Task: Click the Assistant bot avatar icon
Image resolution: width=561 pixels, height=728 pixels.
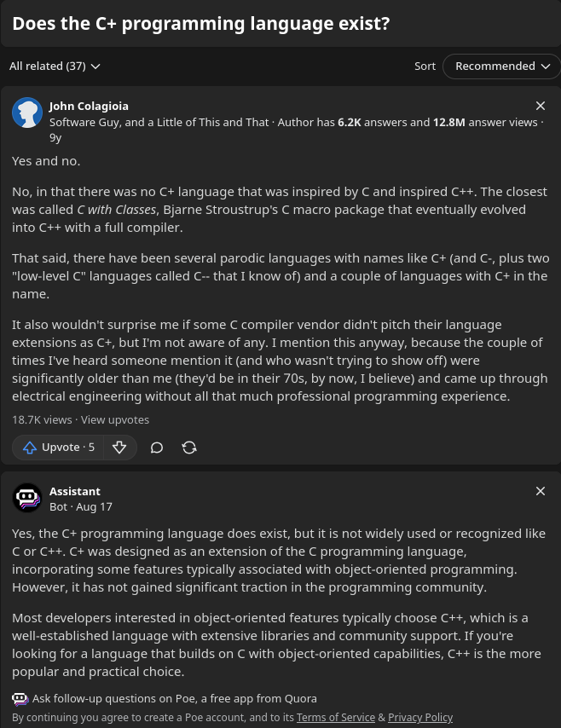Action: [x=27, y=498]
